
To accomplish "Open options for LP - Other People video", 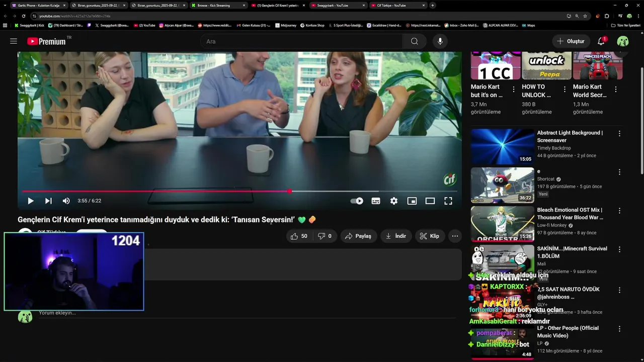I will [619, 329].
